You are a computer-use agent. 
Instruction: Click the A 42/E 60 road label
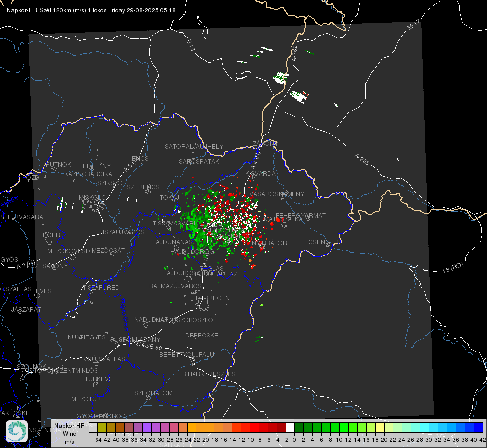coord(149,346)
